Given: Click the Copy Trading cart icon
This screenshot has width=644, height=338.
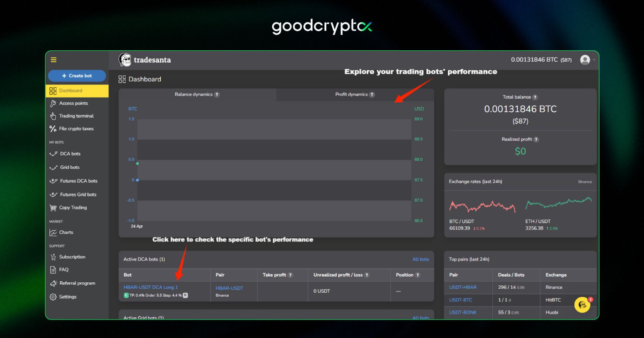Looking at the screenshot, I should pos(53,208).
